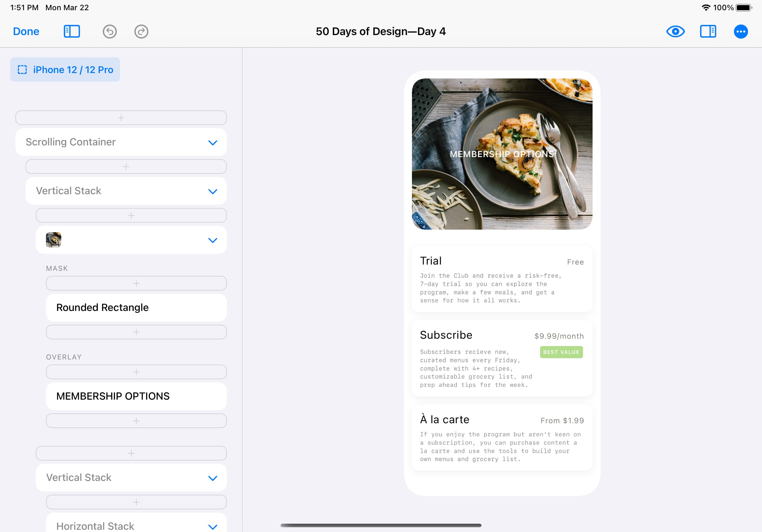The width and height of the screenshot is (762, 532).
Task: Collapse the Horizontal Stack chevron
Action: (213, 526)
